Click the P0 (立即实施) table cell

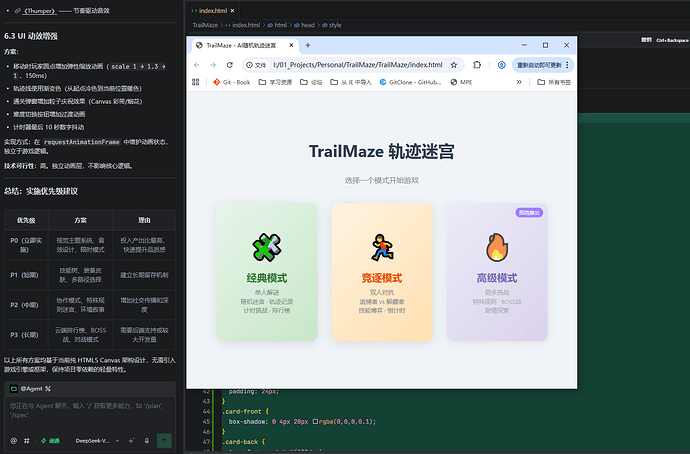(x=26, y=245)
